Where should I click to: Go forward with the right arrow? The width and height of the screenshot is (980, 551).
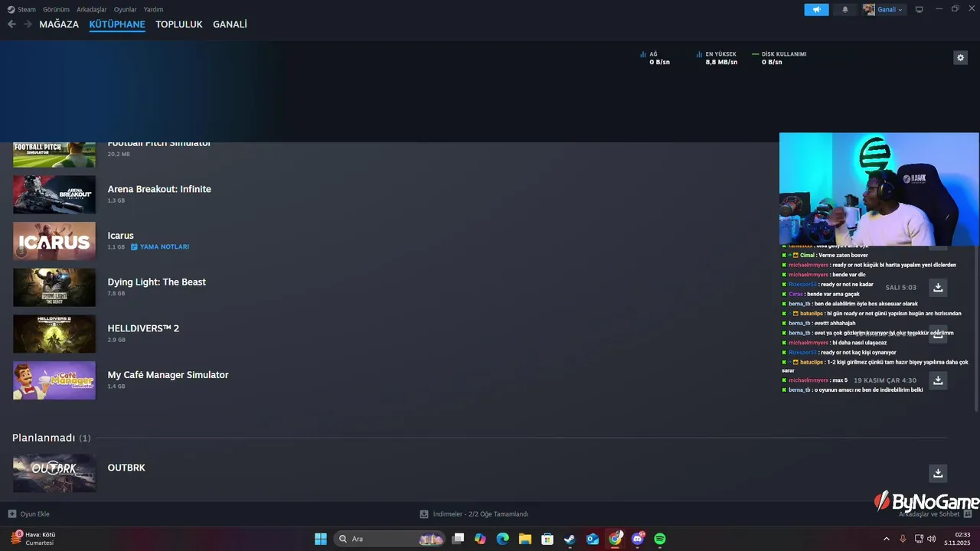28,24
